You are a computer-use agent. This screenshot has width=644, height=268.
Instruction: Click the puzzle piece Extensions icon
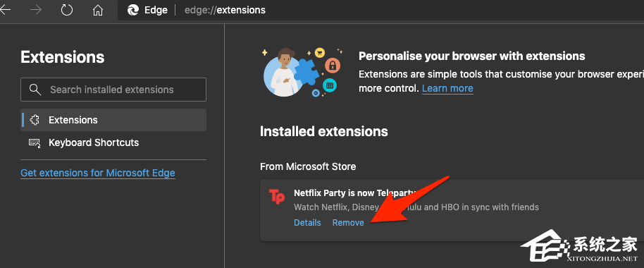(35, 120)
